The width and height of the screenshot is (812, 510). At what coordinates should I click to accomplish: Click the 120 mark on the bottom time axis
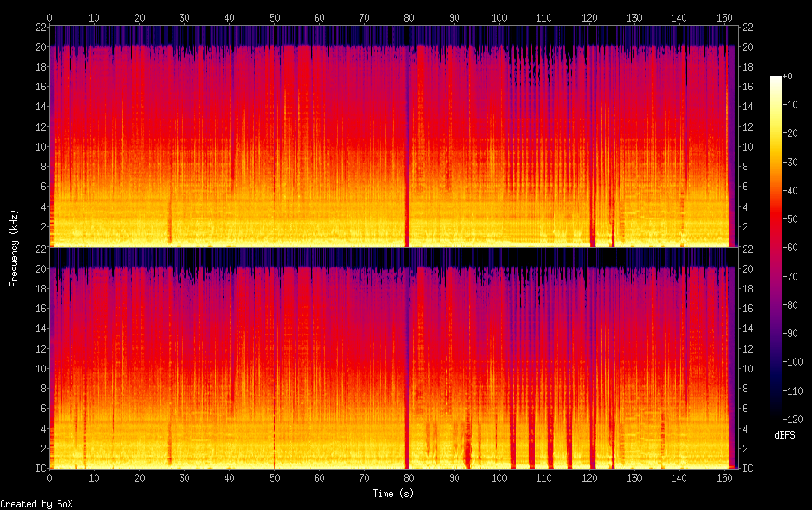tap(589, 477)
